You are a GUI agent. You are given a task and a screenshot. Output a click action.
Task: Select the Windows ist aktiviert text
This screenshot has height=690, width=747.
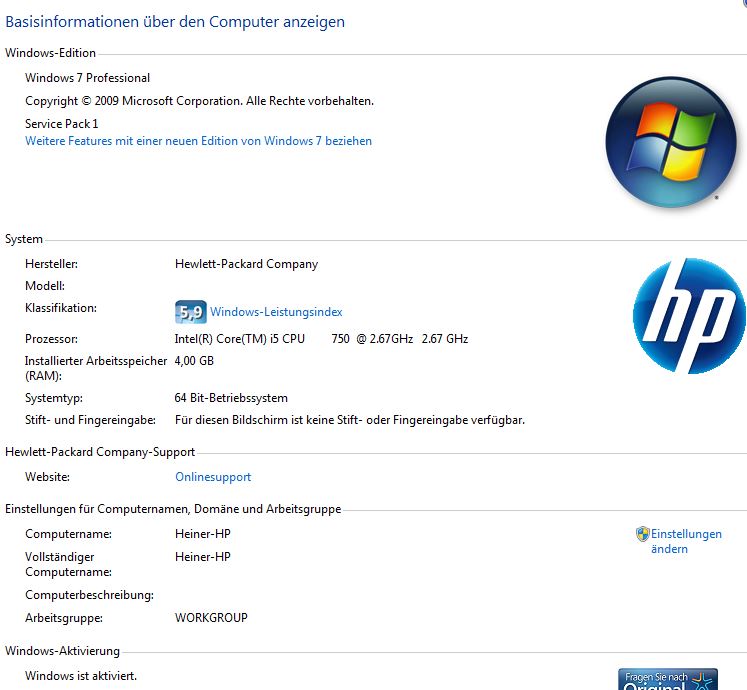coord(81,676)
